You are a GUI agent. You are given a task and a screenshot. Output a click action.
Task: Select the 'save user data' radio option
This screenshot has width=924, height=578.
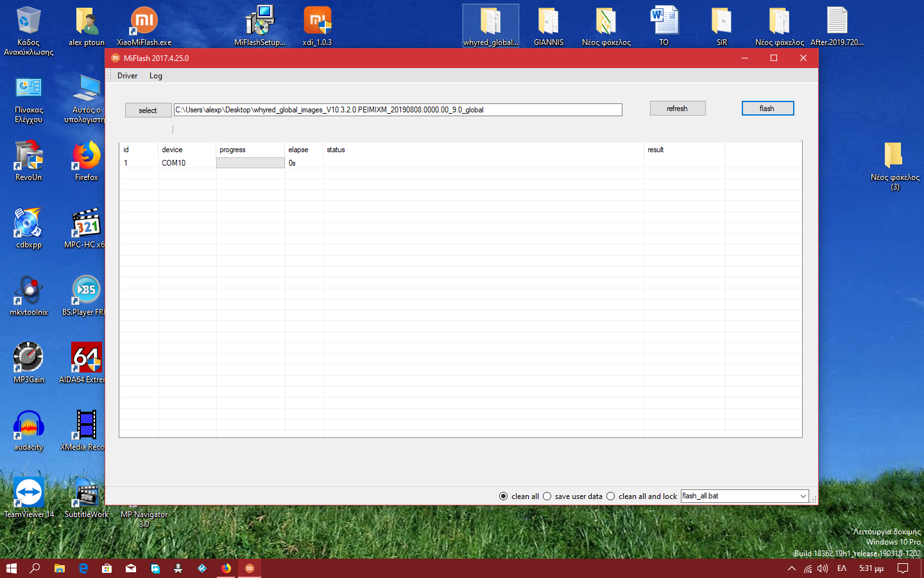(547, 496)
